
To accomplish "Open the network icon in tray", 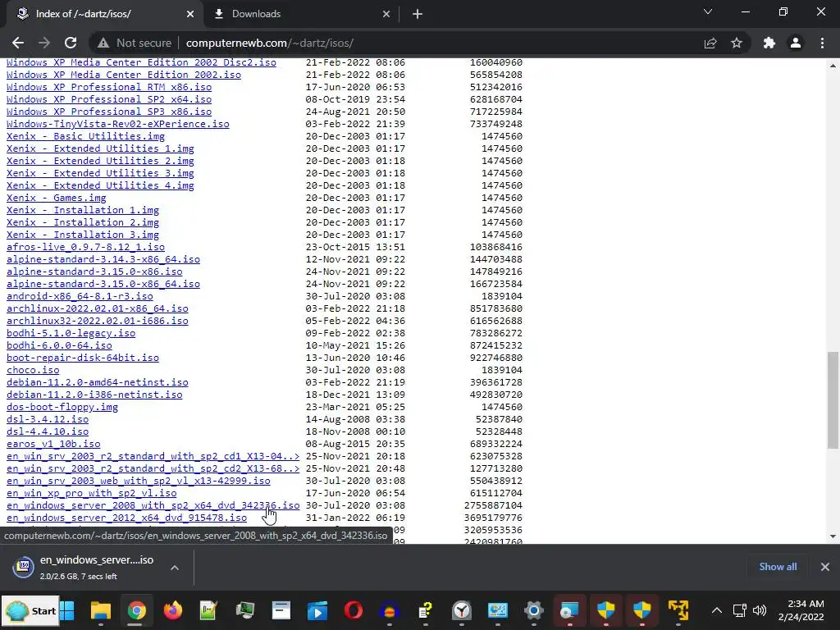I will tap(740, 610).
